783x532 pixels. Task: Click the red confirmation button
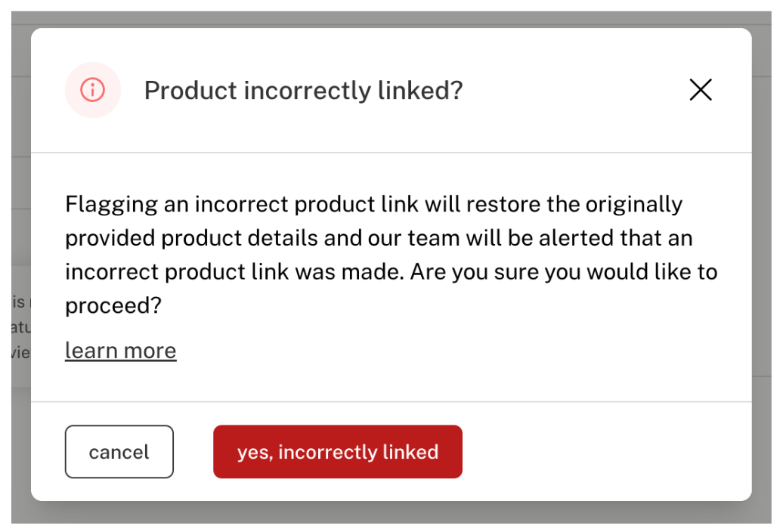click(338, 452)
